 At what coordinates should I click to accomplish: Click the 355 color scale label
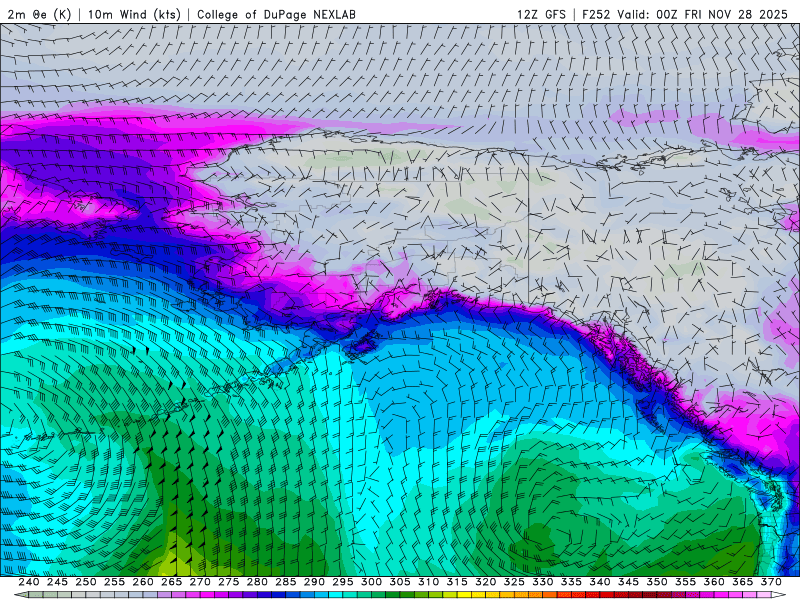pos(686,582)
